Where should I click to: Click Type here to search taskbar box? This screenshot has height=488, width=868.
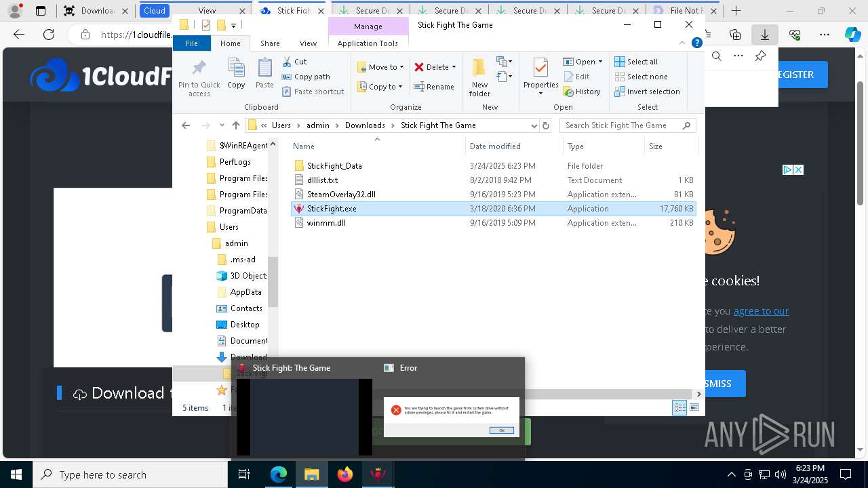pos(130,474)
